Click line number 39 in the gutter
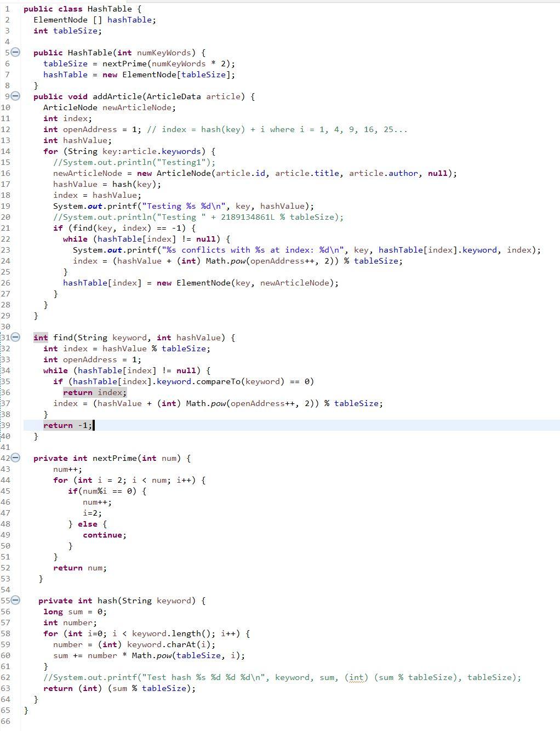Screen dimensions: 560x731 (x=5, y=425)
